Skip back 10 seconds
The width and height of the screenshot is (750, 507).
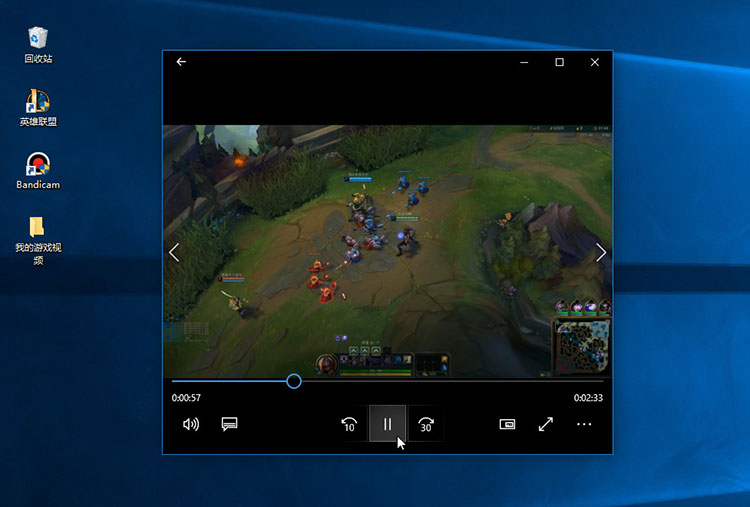349,424
